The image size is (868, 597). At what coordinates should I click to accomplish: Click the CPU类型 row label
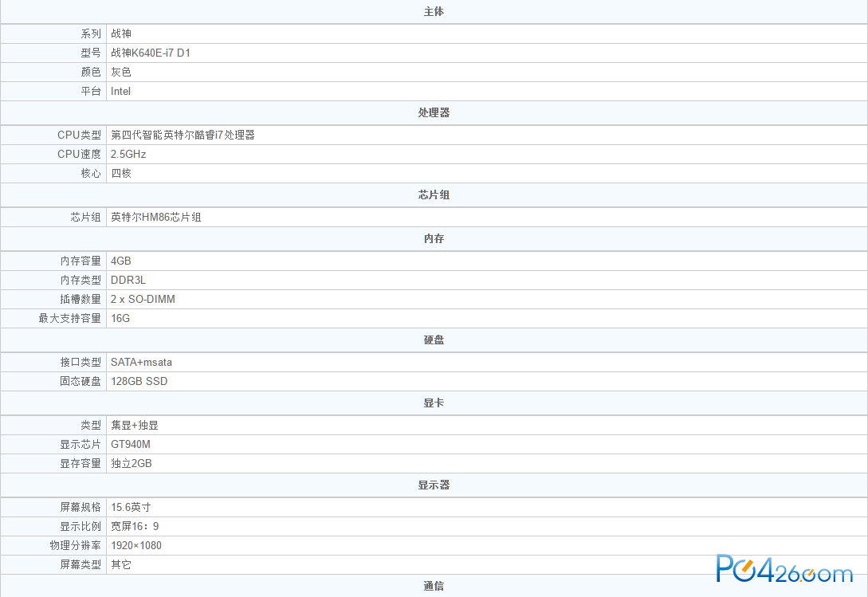[79, 136]
